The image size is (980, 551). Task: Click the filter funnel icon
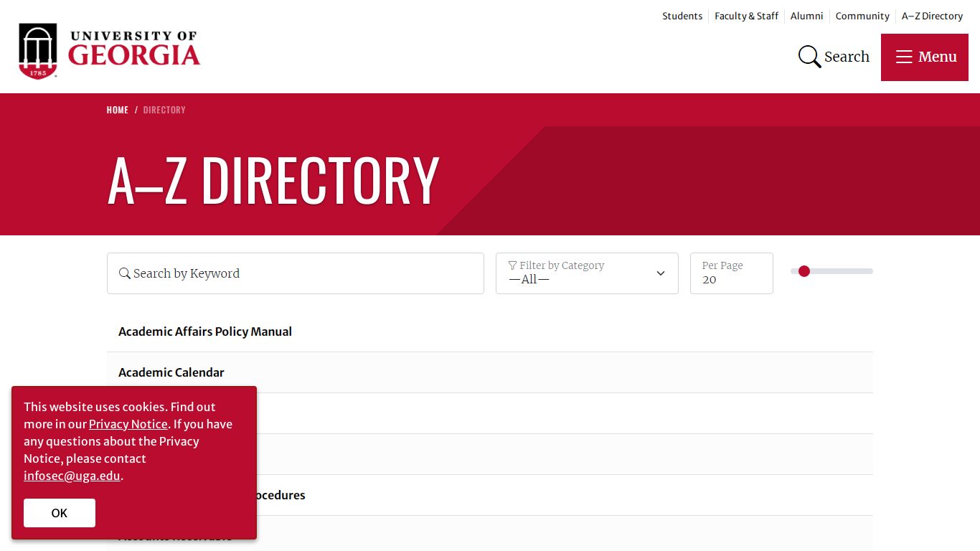tap(512, 265)
